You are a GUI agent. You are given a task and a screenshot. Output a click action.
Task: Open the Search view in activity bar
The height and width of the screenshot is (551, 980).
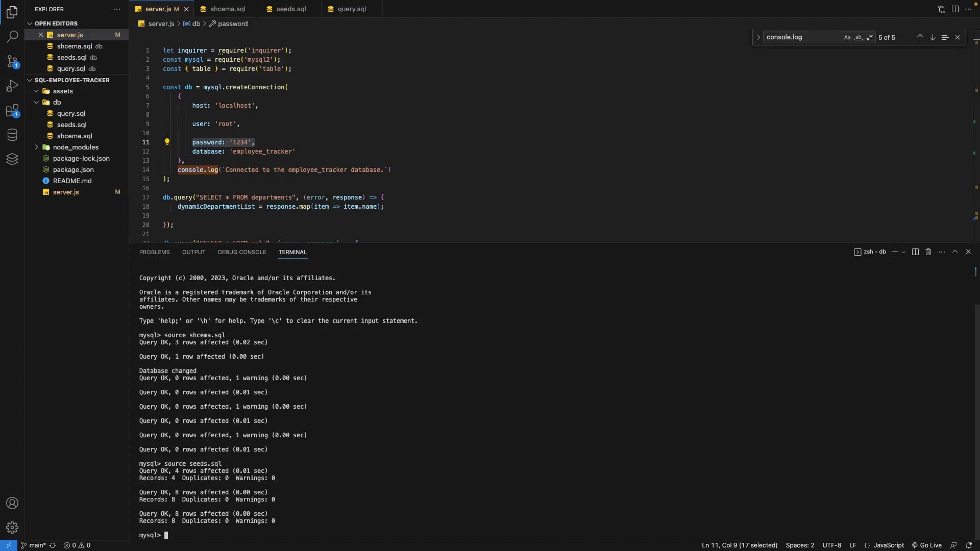point(12,36)
